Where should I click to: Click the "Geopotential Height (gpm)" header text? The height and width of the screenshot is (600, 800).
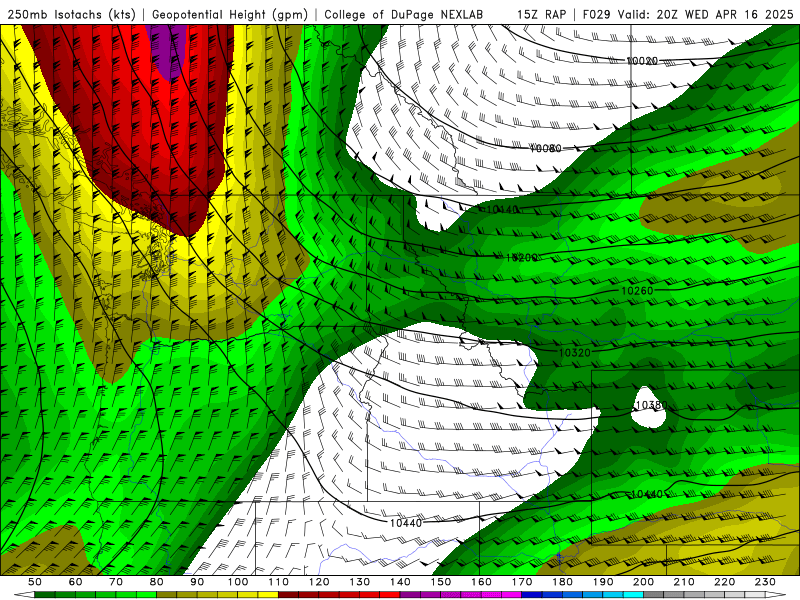pos(230,14)
